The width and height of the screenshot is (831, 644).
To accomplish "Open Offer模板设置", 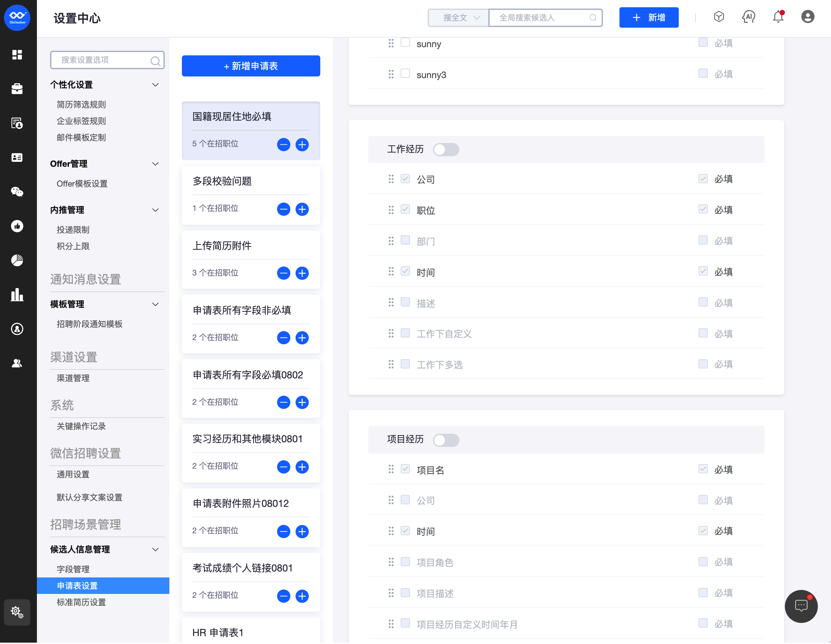I will tap(82, 184).
